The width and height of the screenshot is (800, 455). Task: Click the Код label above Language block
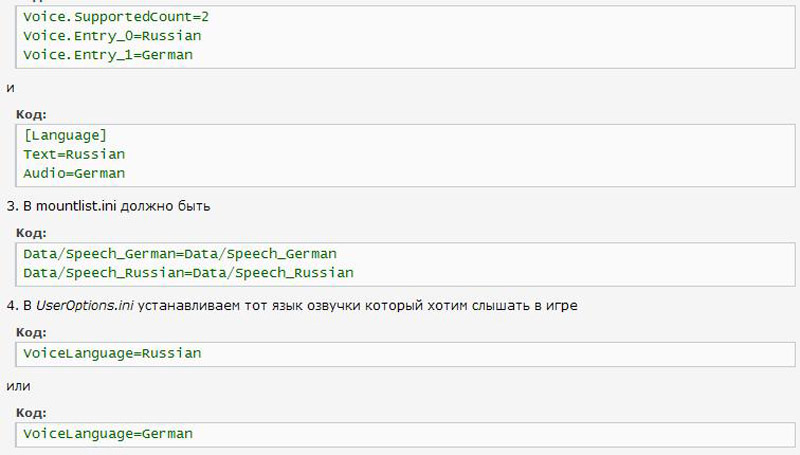31,114
